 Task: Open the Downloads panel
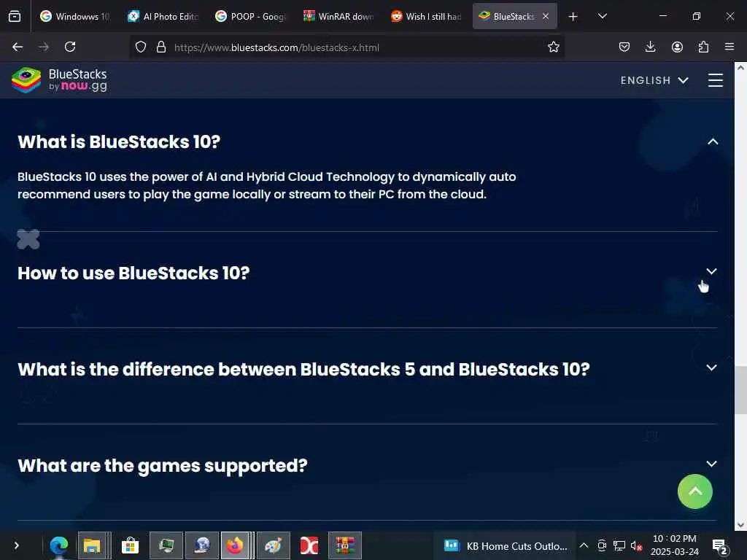[650, 47]
